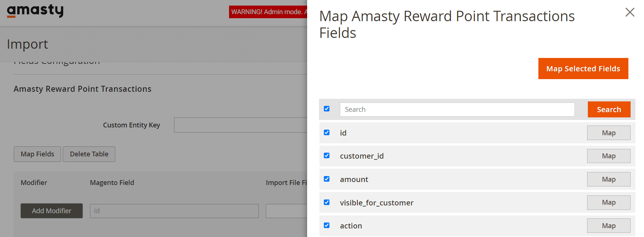Click the Delete Table button
The height and width of the screenshot is (237, 644).
[x=89, y=154]
